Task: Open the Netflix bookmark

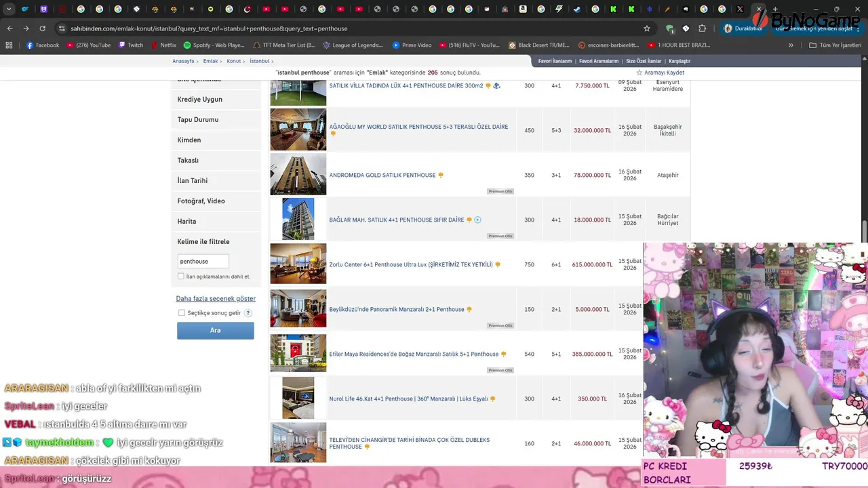Action: 163,45
